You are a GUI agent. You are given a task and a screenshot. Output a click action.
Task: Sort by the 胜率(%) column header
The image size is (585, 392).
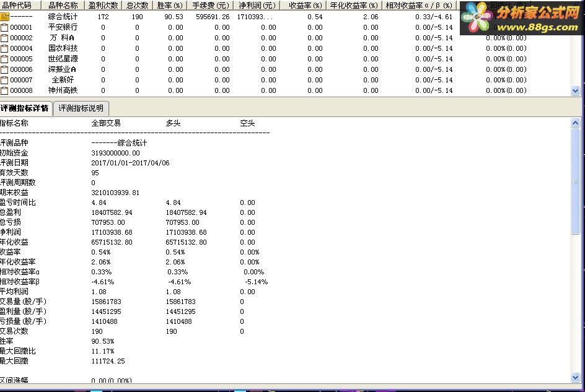tap(170, 5)
